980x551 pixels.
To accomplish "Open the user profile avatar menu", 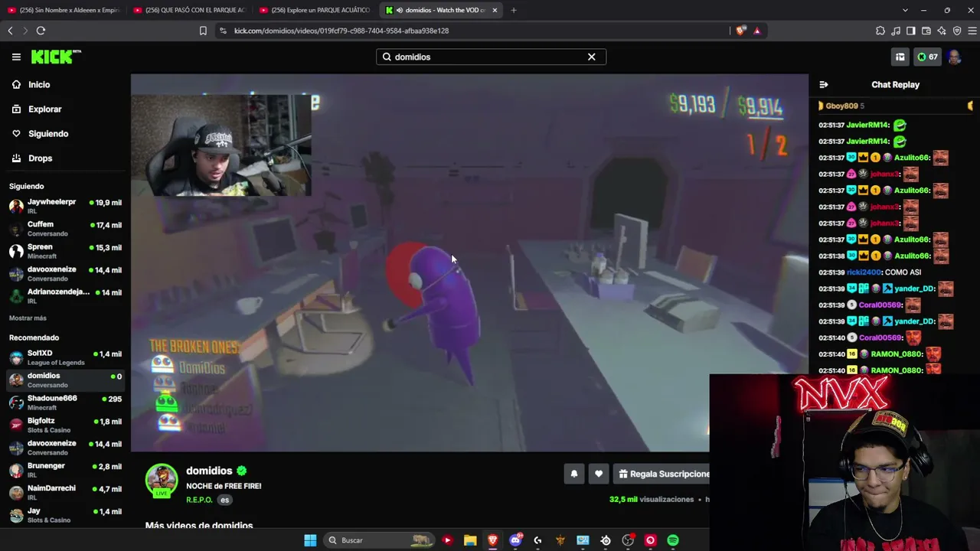I will click(x=955, y=57).
